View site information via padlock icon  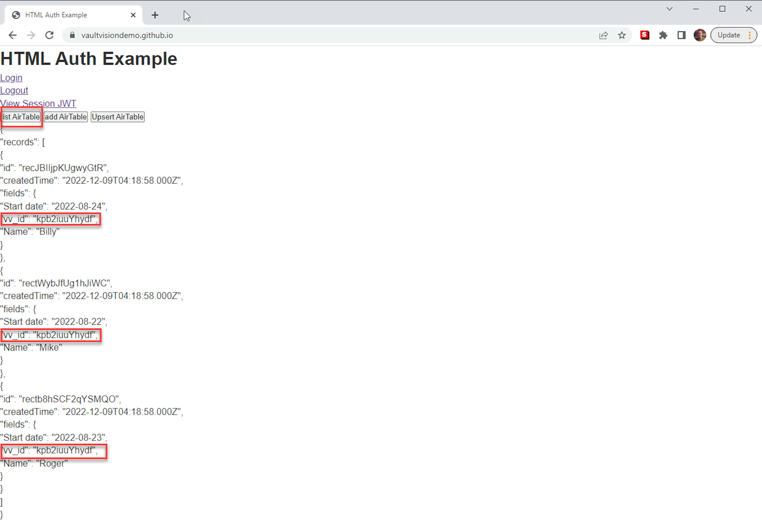72,35
